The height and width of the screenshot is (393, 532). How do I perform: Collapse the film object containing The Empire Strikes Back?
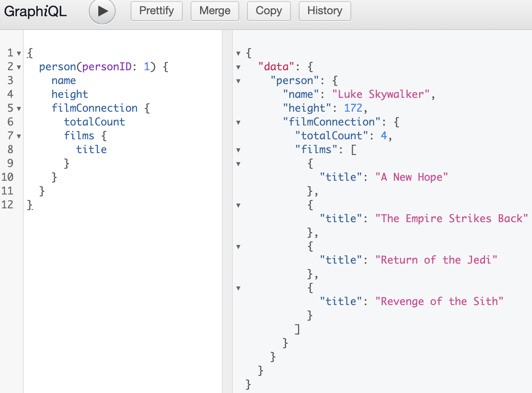(238, 205)
